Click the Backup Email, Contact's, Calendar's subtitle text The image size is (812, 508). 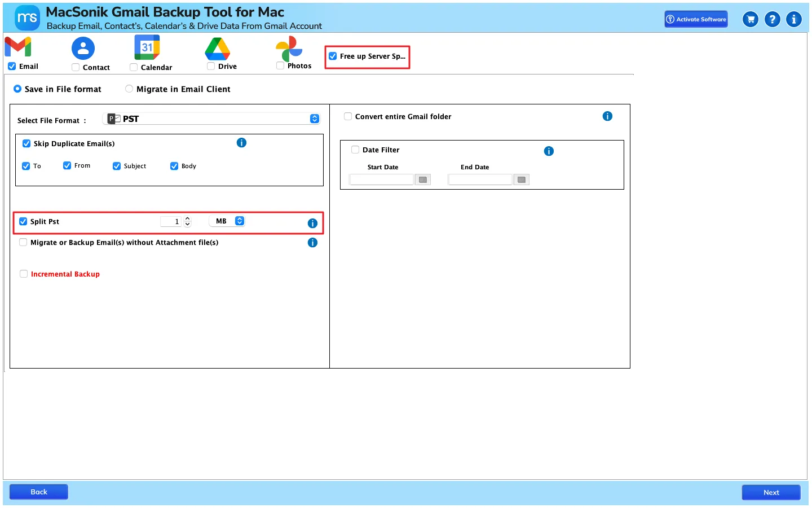point(184,26)
